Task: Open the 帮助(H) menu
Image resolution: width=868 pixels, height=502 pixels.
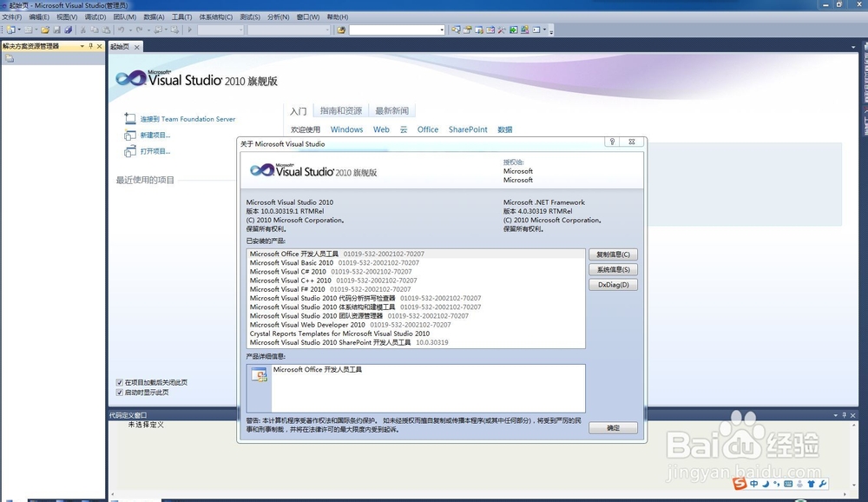Action: pos(338,17)
